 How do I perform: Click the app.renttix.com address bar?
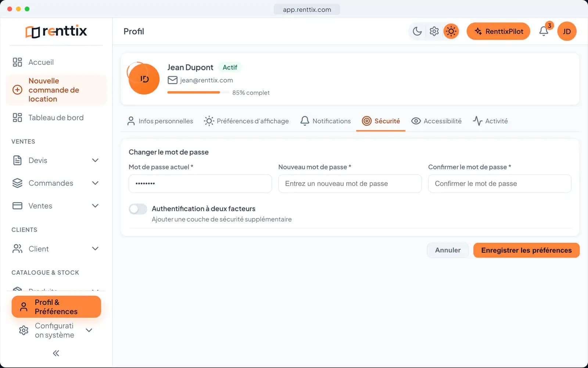coord(307,10)
